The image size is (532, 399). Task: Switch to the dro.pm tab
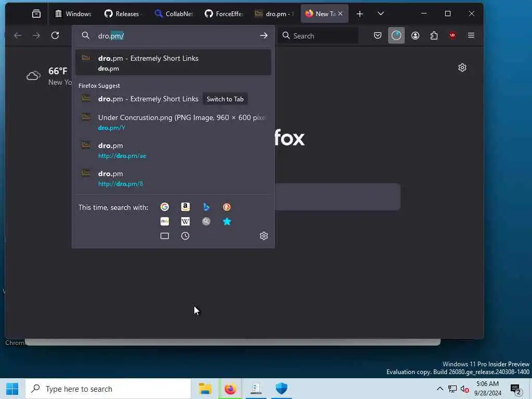(x=274, y=14)
